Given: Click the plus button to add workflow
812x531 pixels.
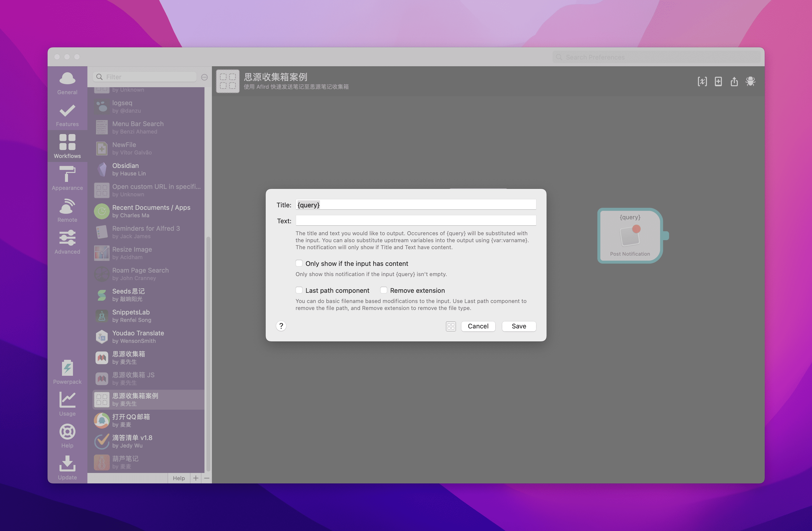Looking at the screenshot, I should pyautogui.click(x=195, y=478).
